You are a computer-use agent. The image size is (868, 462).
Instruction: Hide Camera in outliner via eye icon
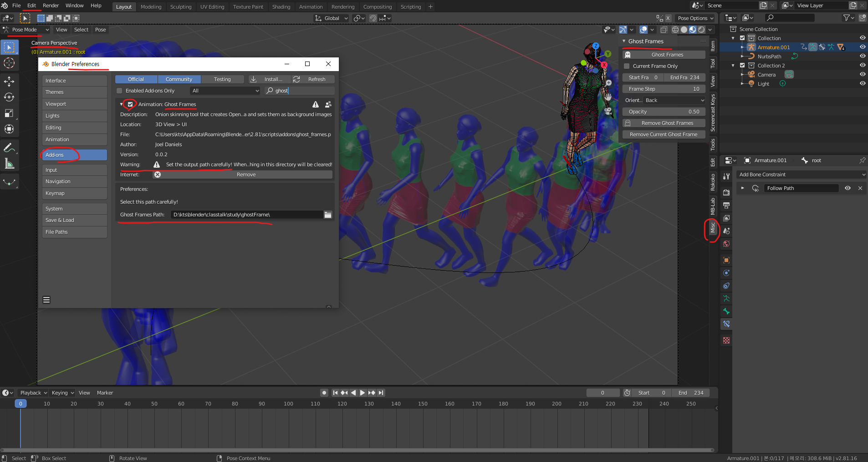click(x=863, y=74)
